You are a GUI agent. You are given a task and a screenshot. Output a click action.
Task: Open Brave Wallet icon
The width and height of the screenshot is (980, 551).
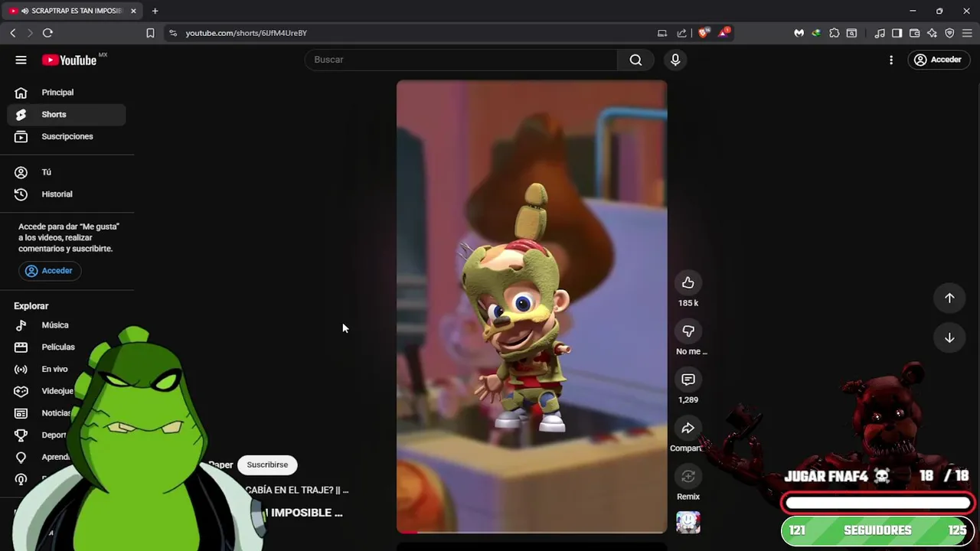914,33
